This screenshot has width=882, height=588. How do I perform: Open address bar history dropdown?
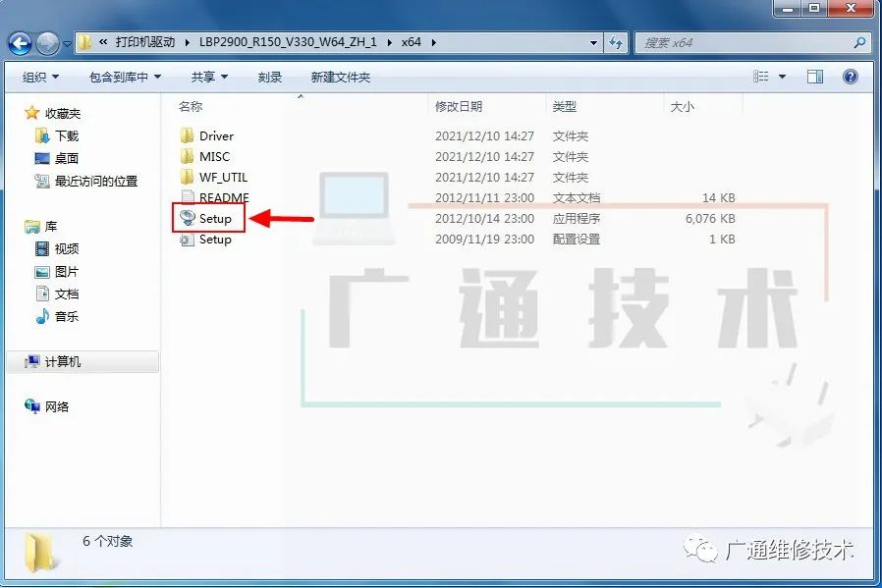tap(593, 43)
